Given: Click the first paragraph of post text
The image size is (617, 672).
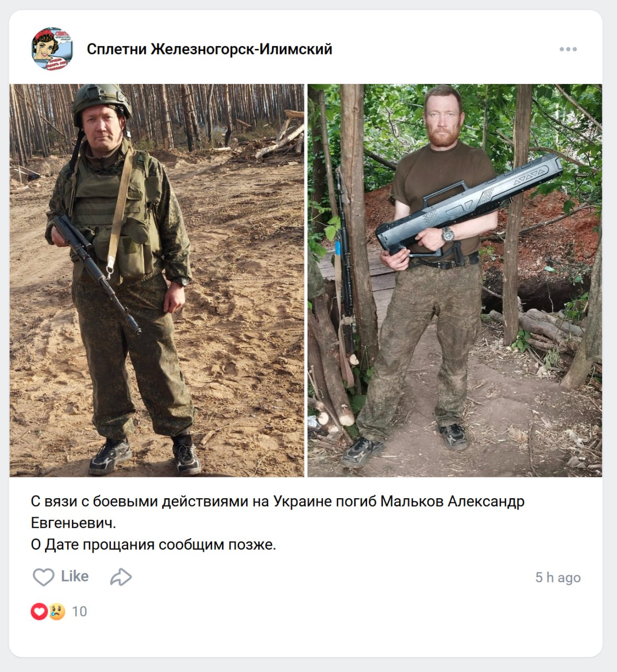Looking at the screenshot, I should coord(278,512).
